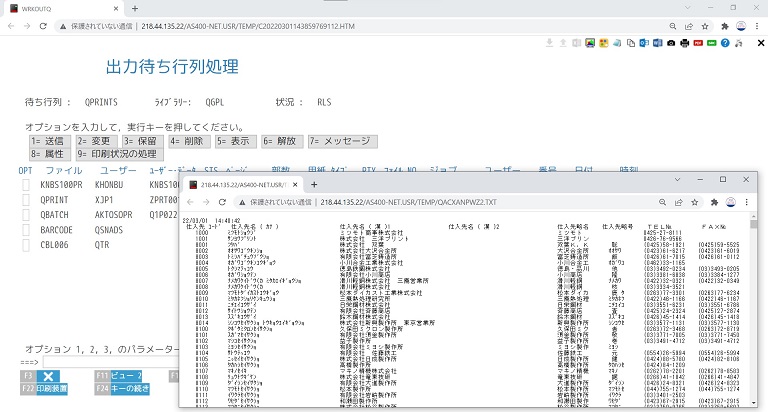Screen dimensions: 768x412
Task: Open the Chrome three-dot menu in popup window
Action: click(x=748, y=201)
